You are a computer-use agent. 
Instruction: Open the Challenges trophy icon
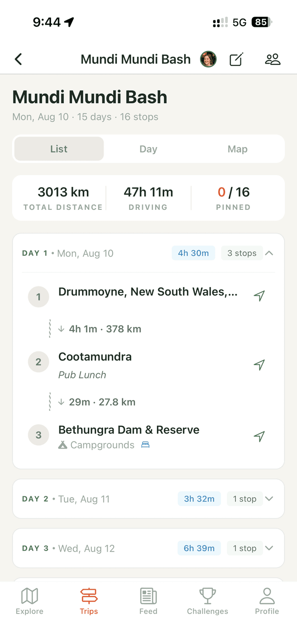click(x=207, y=601)
